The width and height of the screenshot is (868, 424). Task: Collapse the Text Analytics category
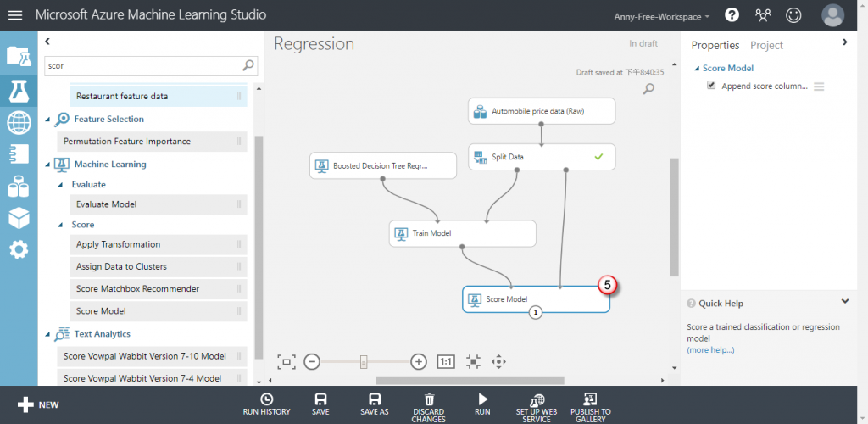48,334
